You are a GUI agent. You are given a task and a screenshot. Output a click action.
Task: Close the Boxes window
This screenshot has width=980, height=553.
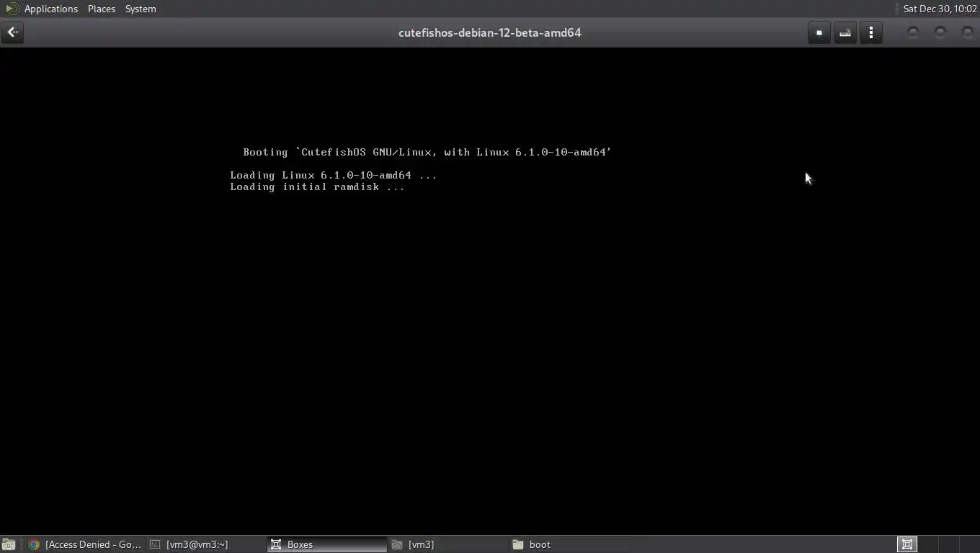(x=968, y=32)
